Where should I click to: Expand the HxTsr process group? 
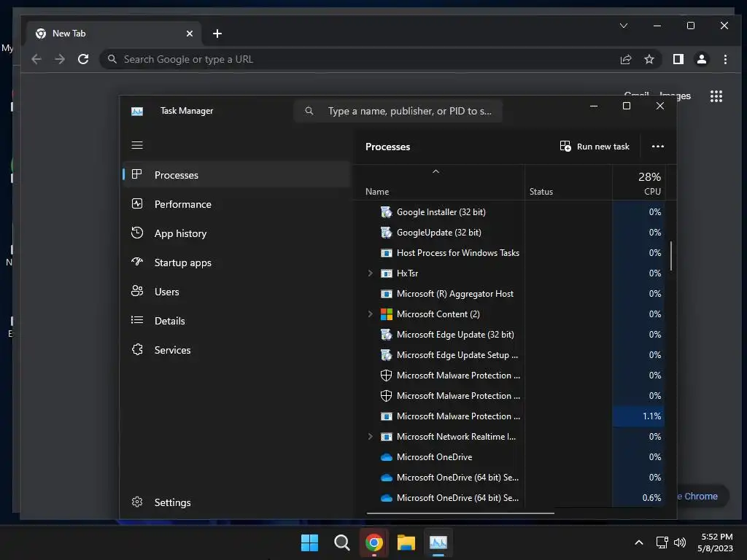(370, 273)
